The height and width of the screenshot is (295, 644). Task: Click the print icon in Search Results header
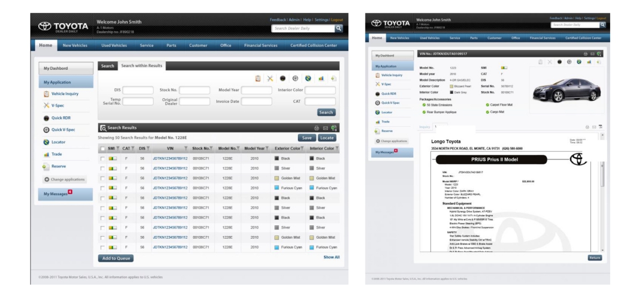(317, 128)
